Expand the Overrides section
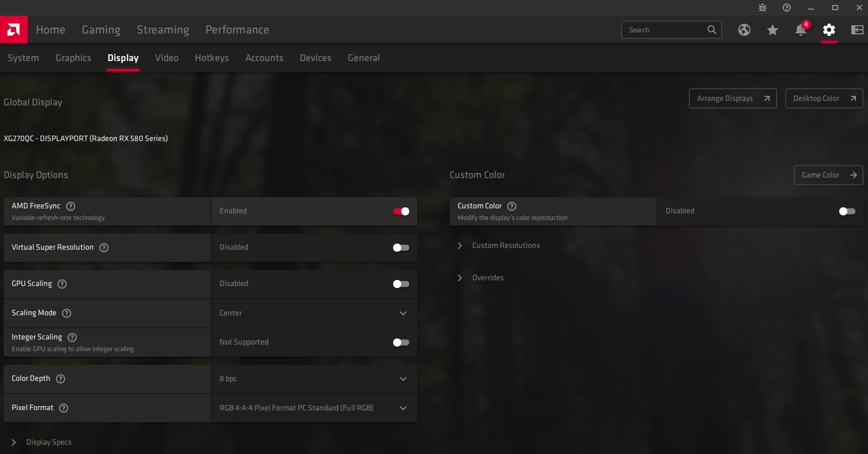868x454 pixels. [480, 278]
